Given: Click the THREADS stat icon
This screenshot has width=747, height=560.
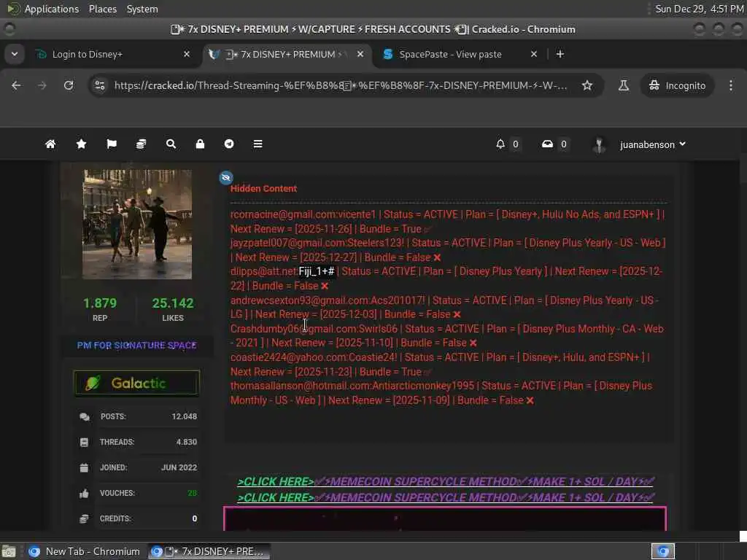Looking at the screenshot, I should click(84, 442).
